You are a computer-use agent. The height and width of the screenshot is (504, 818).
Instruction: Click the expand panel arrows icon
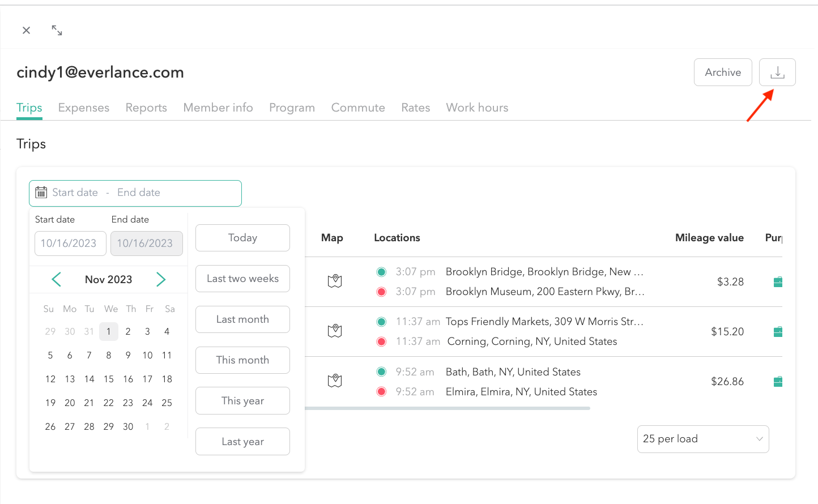(57, 31)
